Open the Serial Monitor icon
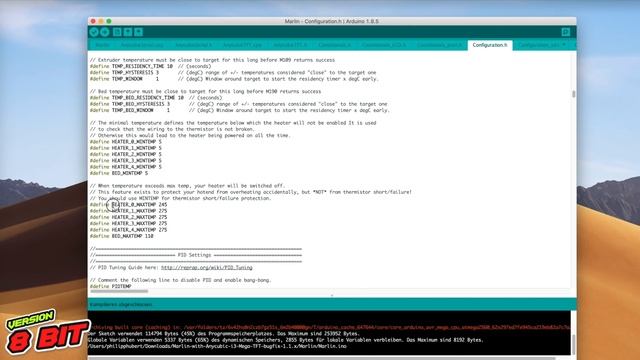Screen dimensions: 640x360 (566, 32)
